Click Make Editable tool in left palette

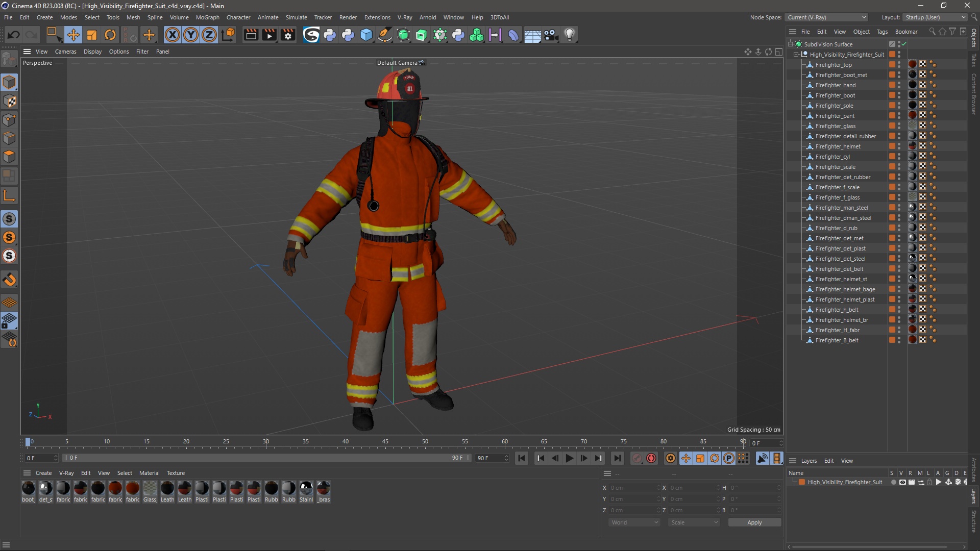[x=9, y=60]
